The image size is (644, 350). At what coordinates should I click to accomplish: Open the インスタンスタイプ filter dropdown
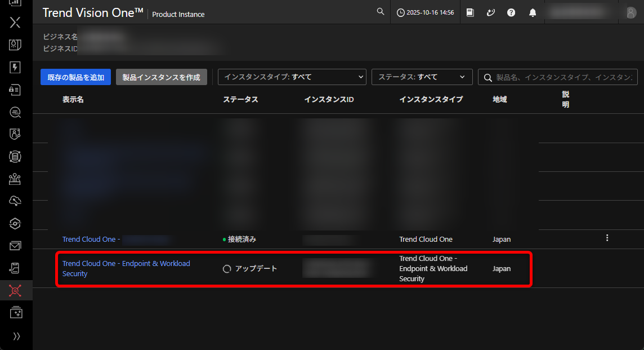(292, 77)
